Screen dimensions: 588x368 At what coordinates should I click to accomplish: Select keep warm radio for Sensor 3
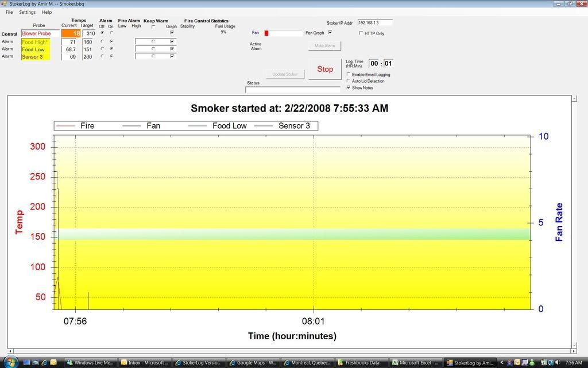[x=153, y=56]
